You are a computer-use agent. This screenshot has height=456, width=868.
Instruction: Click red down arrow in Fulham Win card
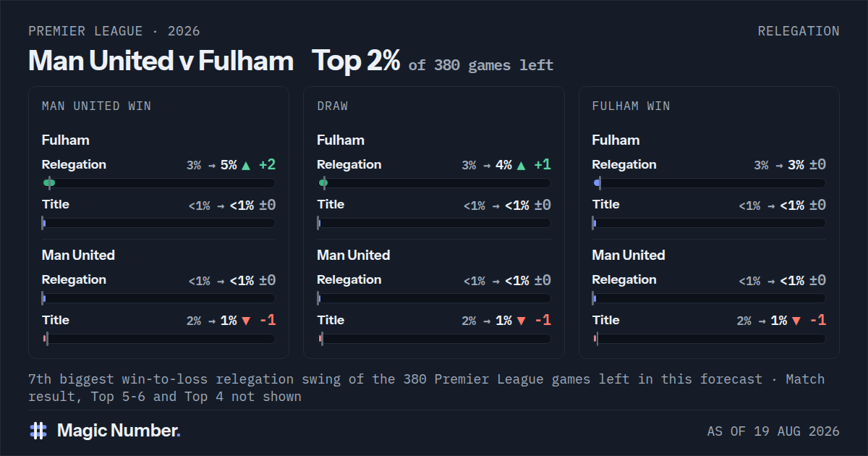point(796,321)
